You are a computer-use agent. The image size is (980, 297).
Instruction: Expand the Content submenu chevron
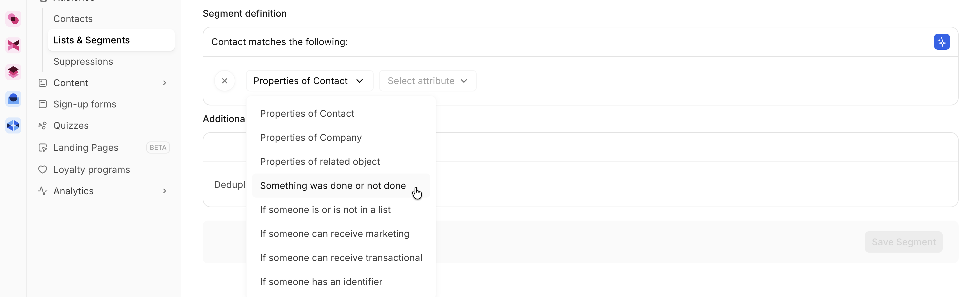click(x=164, y=83)
